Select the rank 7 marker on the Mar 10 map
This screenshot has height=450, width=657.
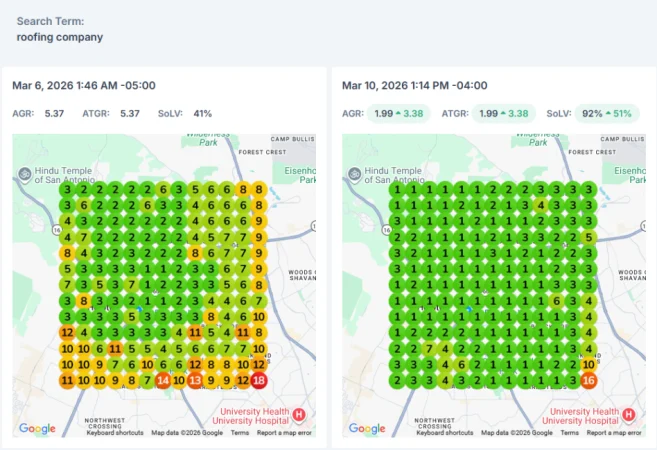[429, 349]
